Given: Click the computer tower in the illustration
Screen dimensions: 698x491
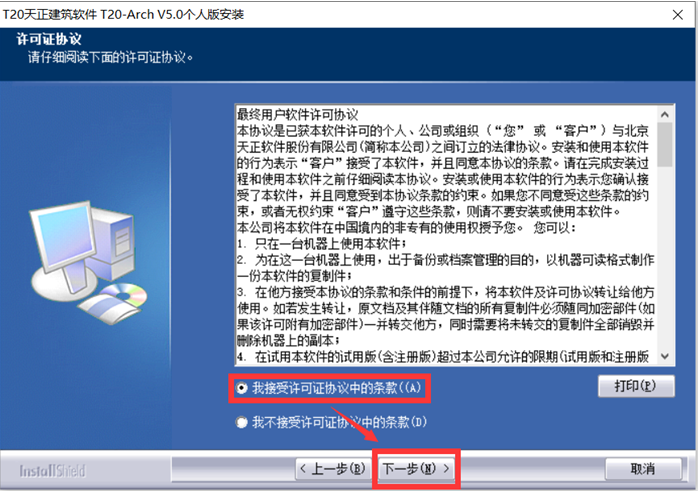Looking at the screenshot, I should [x=114, y=243].
